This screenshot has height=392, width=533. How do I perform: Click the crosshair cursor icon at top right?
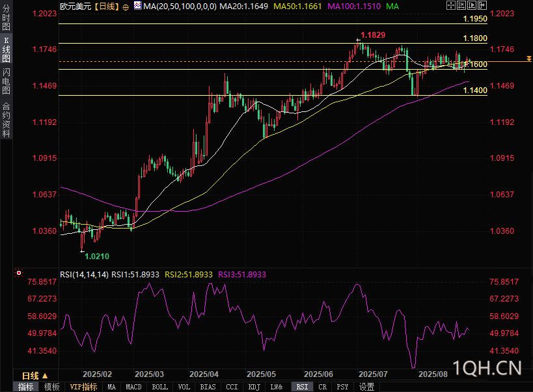(x=452, y=5)
